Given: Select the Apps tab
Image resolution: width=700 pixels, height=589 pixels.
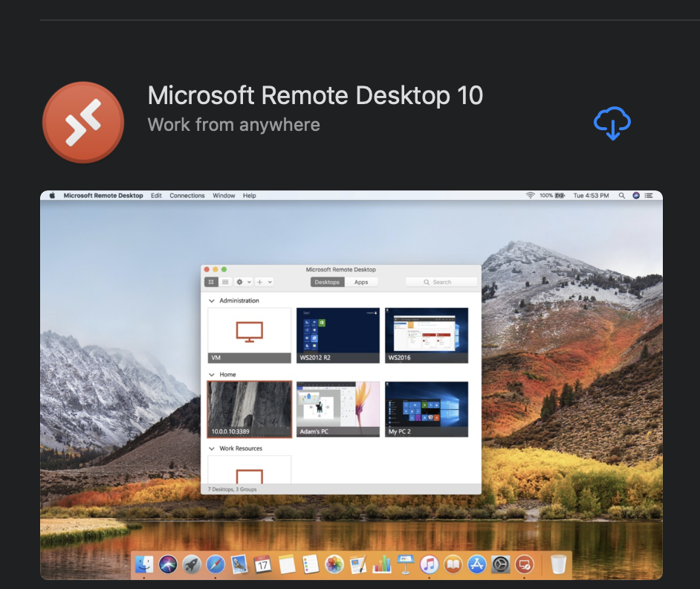Looking at the screenshot, I should [361, 282].
